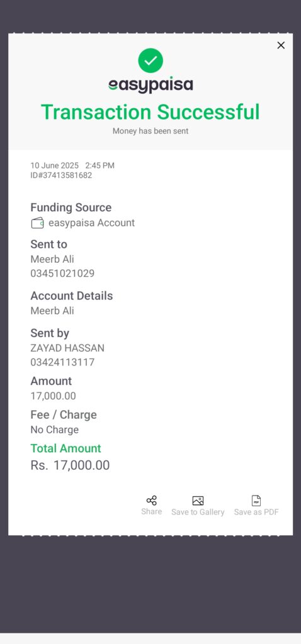Click the Rs. 17,000.00 total amount

click(x=70, y=465)
